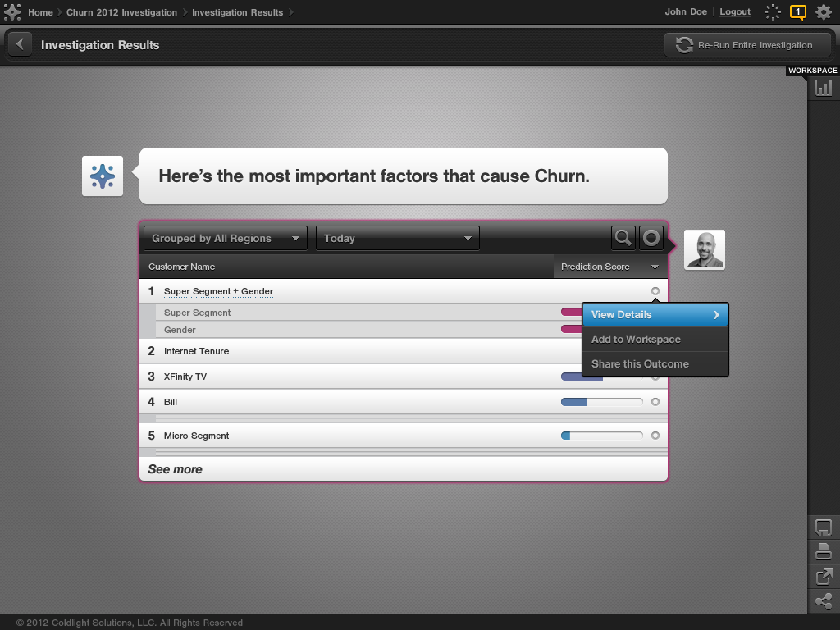This screenshot has width=840, height=630.
Task: Click the back arrow beside Investigation Results
Action: tap(20, 45)
